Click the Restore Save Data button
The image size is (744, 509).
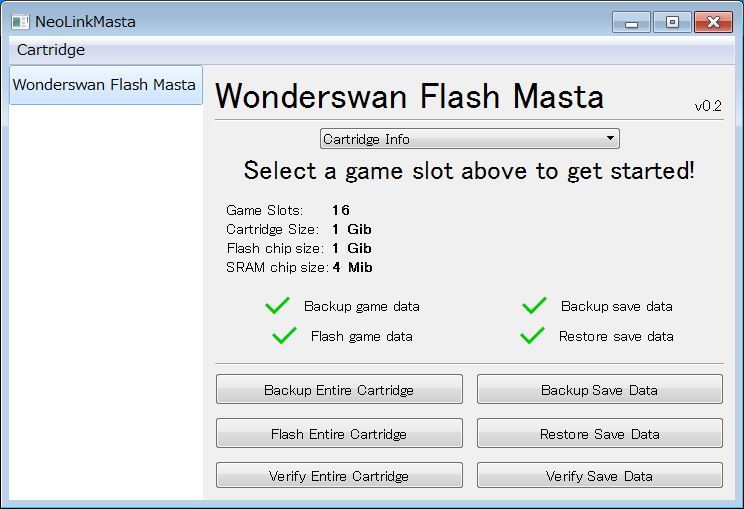600,433
